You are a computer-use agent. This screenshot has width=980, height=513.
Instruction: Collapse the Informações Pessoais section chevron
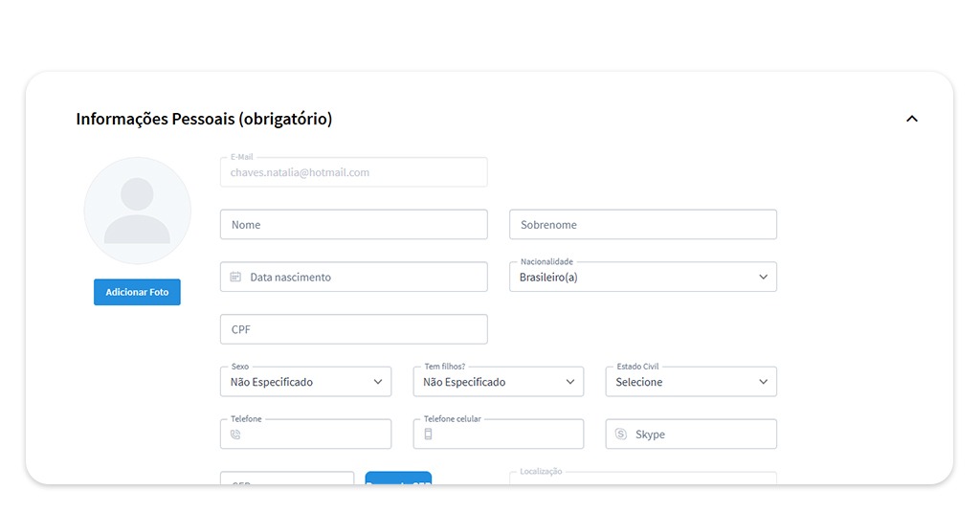[911, 119]
